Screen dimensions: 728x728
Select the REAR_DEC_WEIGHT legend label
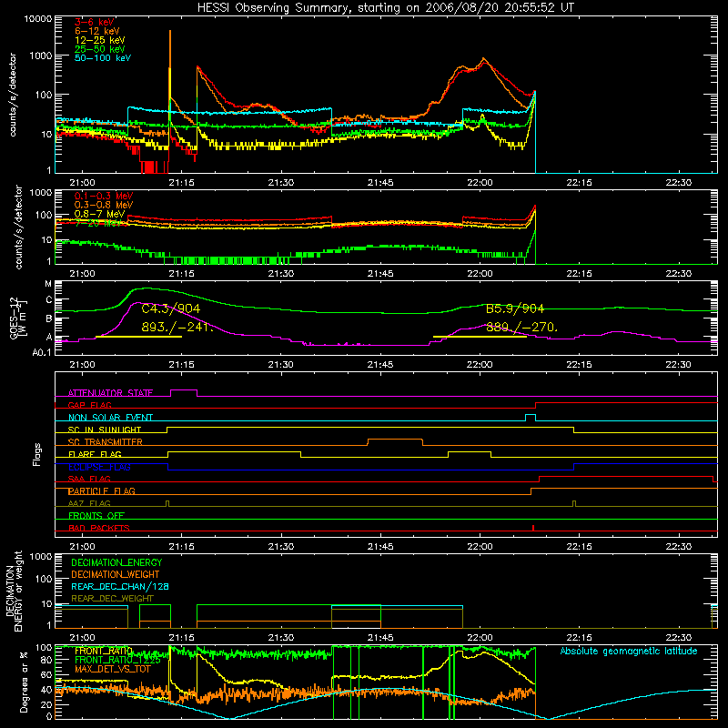[x=112, y=599]
